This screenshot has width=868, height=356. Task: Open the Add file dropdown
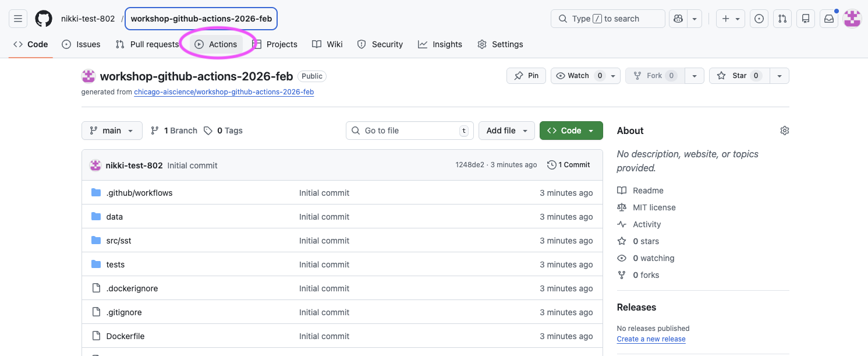(506, 130)
